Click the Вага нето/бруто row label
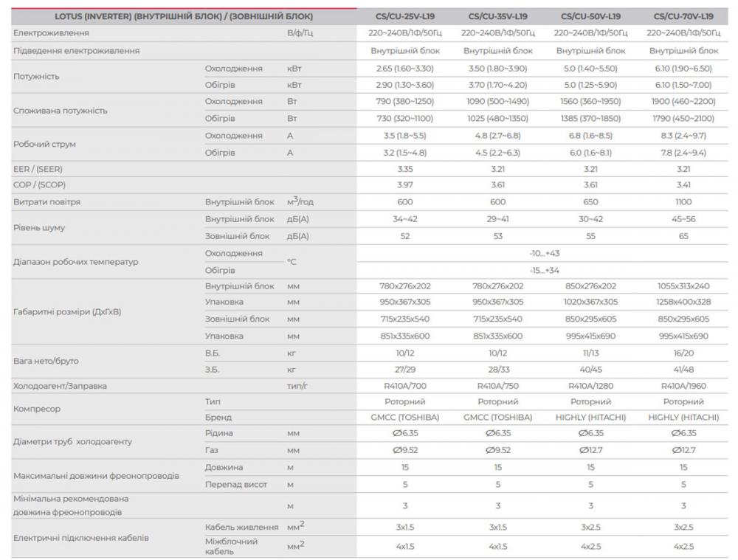Viewport: 738px width, 560px height. [x=46, y=361]
